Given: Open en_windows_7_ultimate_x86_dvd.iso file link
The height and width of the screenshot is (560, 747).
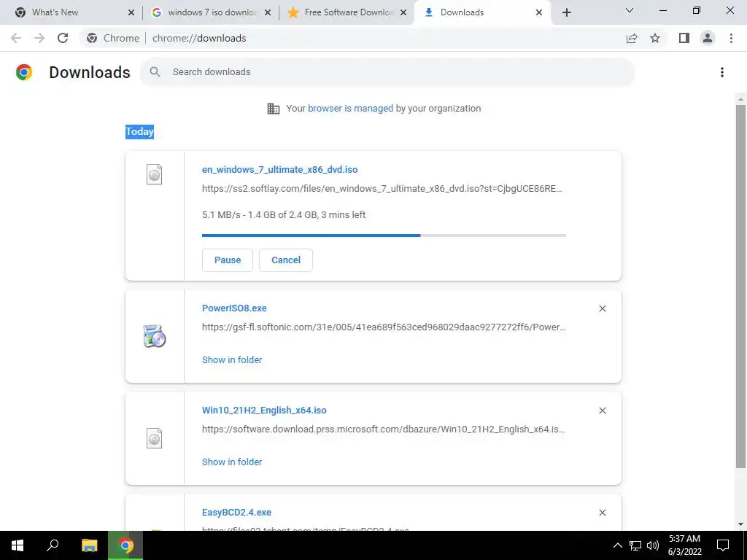Looking at the screenshot, I should 279,169.
